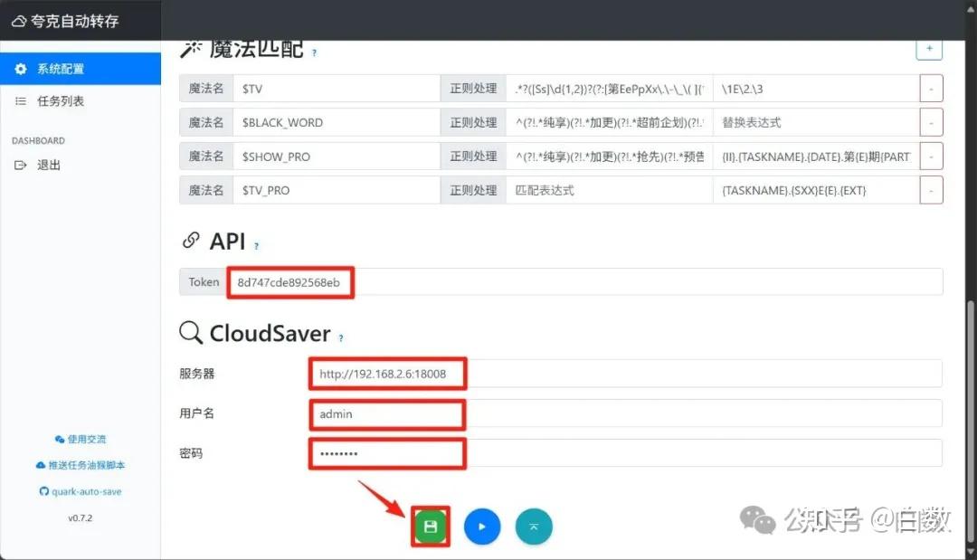Click the blue run/play task icon

(x=482, y=526)
